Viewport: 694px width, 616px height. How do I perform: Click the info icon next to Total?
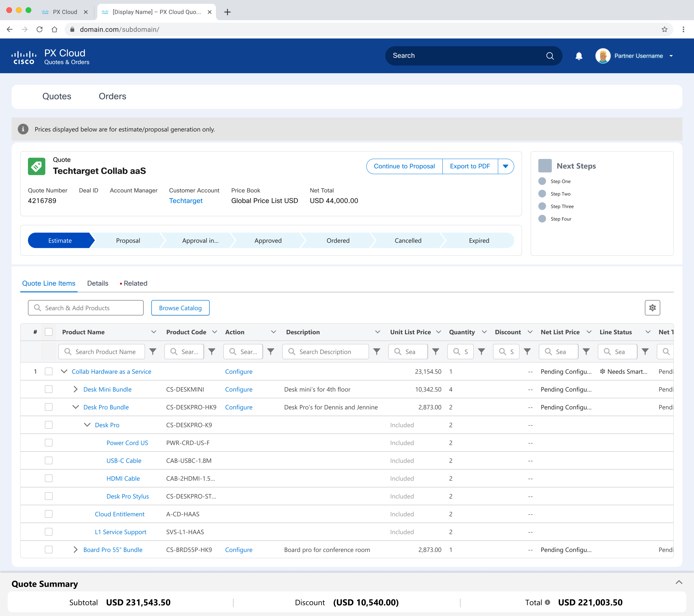coord(547,602)
